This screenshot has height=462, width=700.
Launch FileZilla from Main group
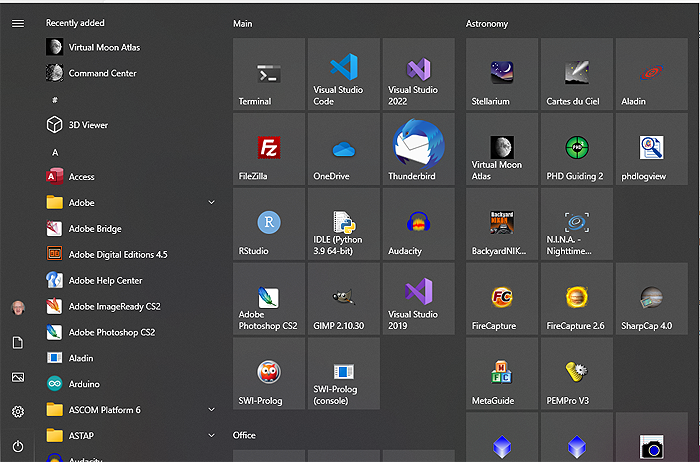[x=269, y=148]
